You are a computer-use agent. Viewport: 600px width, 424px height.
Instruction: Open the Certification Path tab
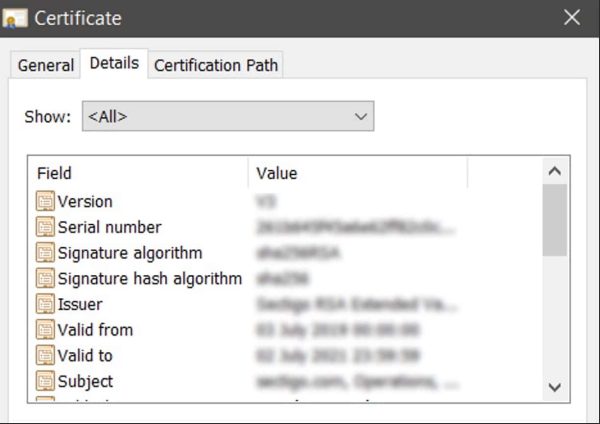(216, 65)
